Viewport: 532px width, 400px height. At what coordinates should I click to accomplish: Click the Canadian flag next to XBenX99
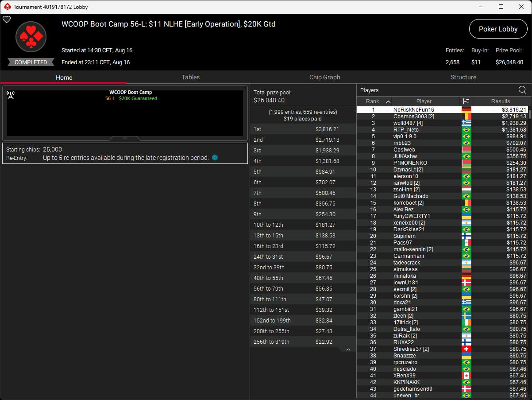click(466, 375)
